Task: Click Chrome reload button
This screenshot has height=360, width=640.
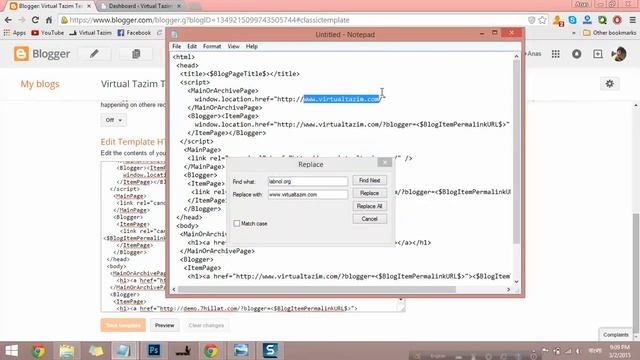Action: (35, 20)
